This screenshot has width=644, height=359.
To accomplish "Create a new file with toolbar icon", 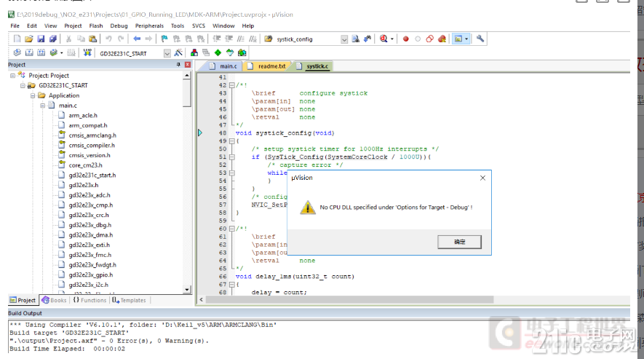I will click(17, 39).
